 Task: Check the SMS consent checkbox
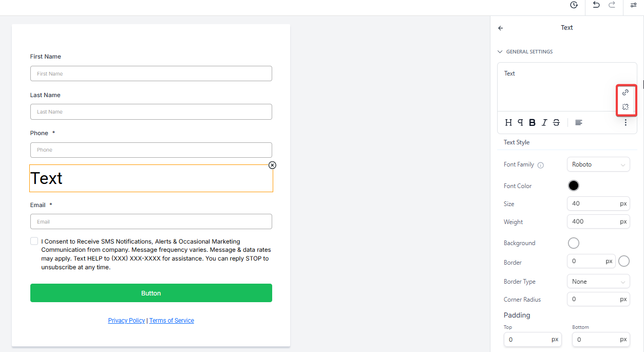(x=34, y=241)
